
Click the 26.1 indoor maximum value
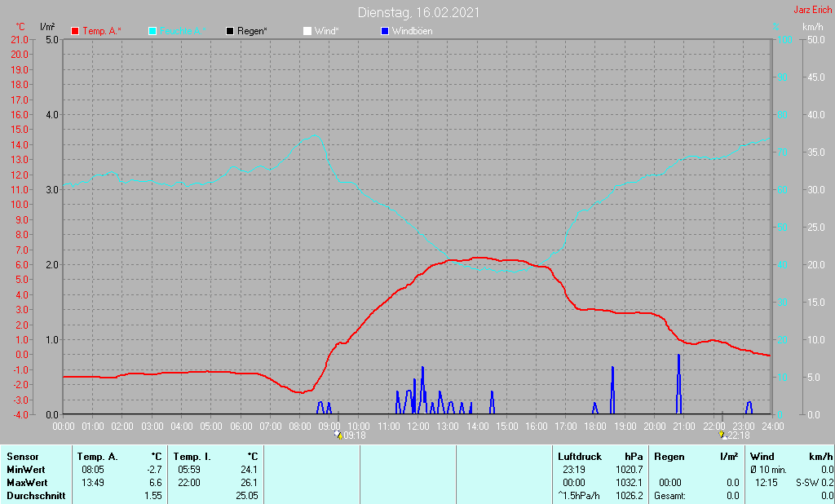click(250, 483)
